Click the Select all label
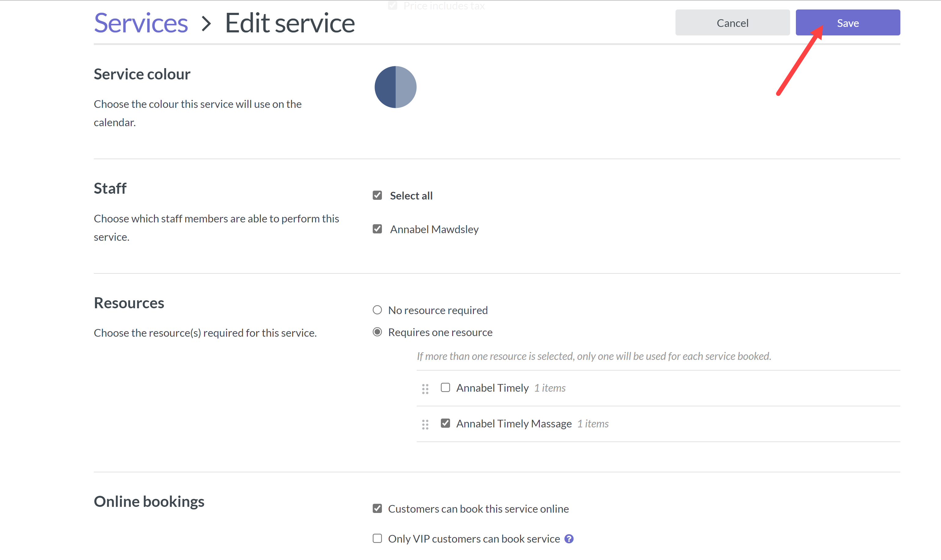The height and width of the screenshot is (560, 941). tap(411, 196)
